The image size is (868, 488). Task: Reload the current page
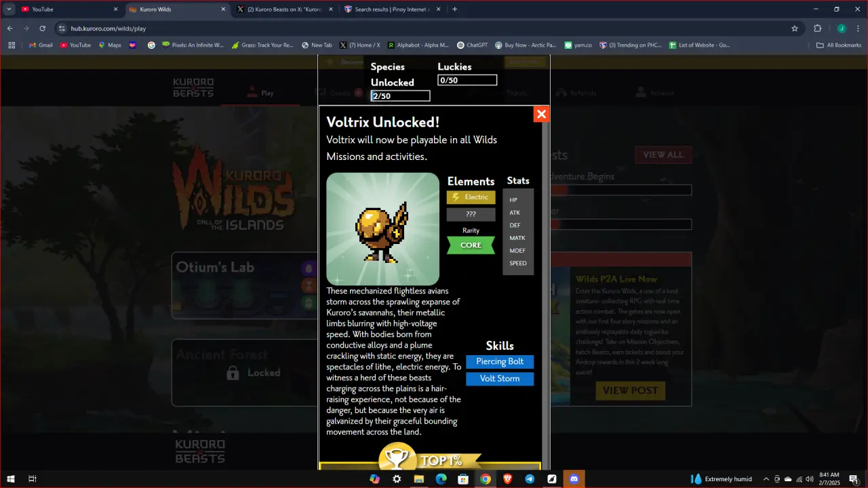click(42, 28)
